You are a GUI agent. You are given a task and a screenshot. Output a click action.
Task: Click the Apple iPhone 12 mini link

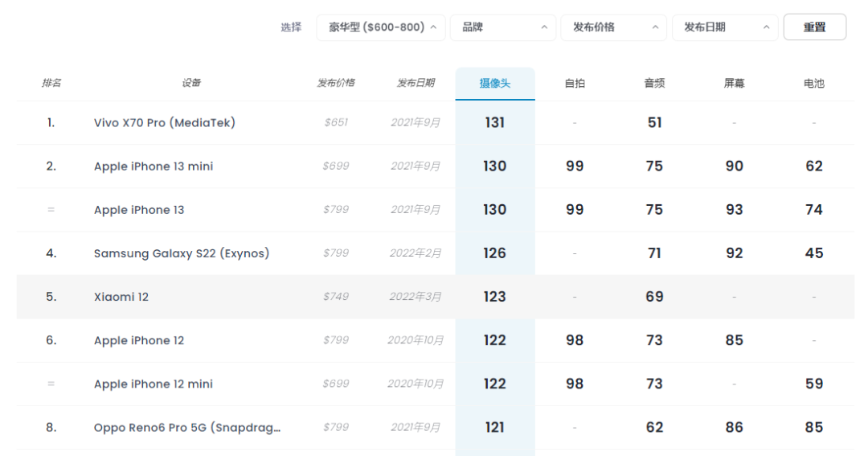point(154,384)
